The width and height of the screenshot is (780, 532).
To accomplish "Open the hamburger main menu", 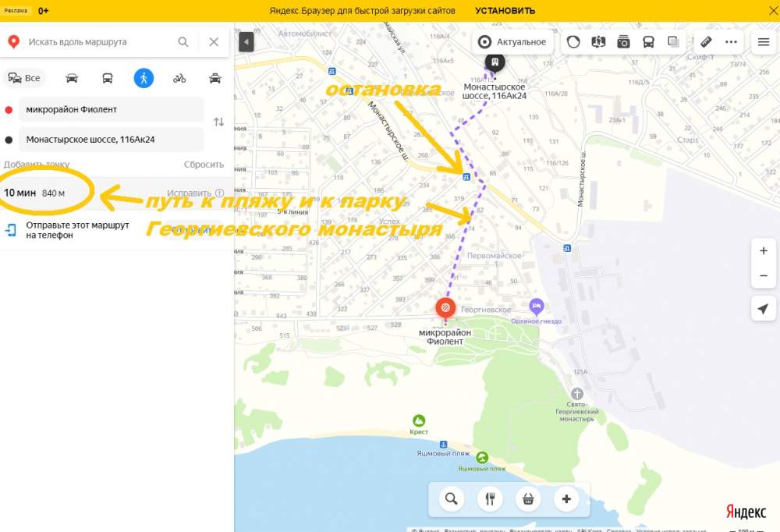I will coord(764,42).
